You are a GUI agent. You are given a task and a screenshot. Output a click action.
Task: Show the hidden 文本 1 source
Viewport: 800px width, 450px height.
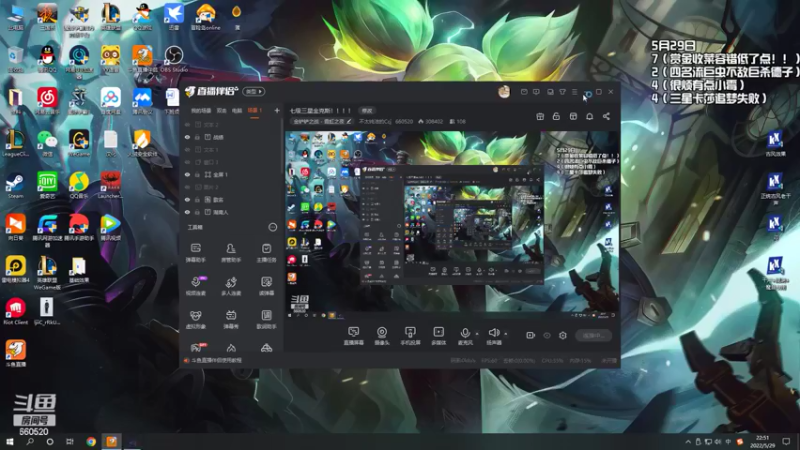pos(187,149)
